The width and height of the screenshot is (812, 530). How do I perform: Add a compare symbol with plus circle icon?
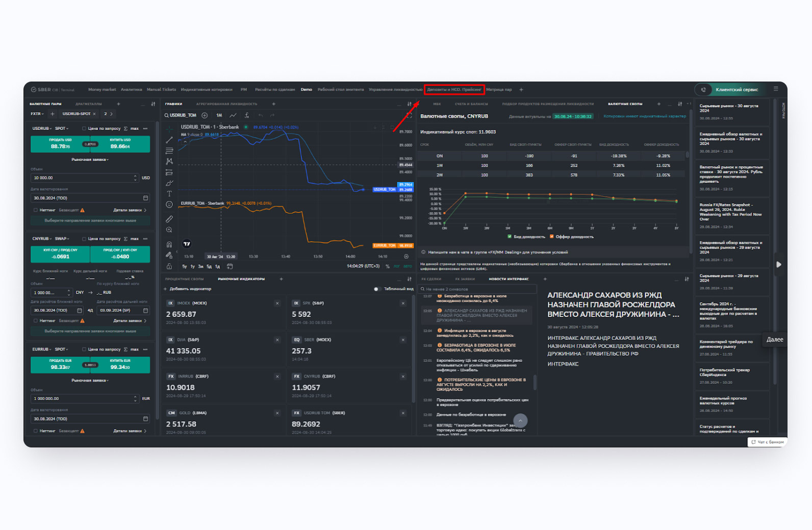tap(205, 115)
